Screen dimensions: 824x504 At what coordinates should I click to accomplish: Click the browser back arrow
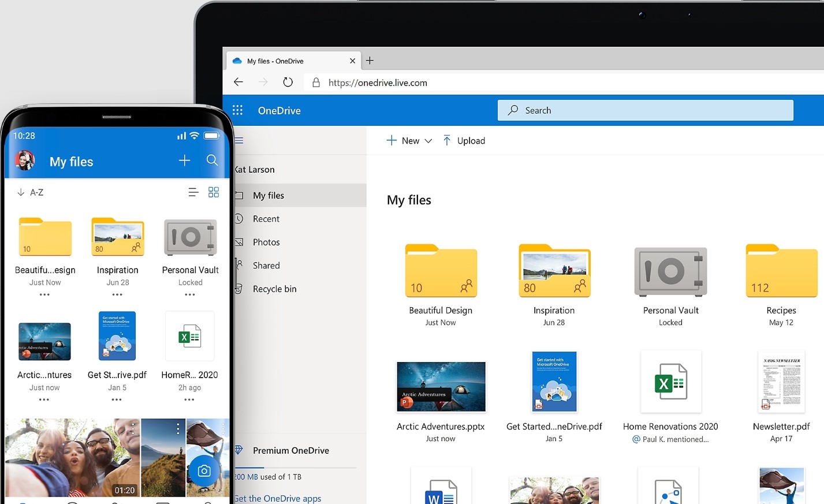(x=238, y=82)
